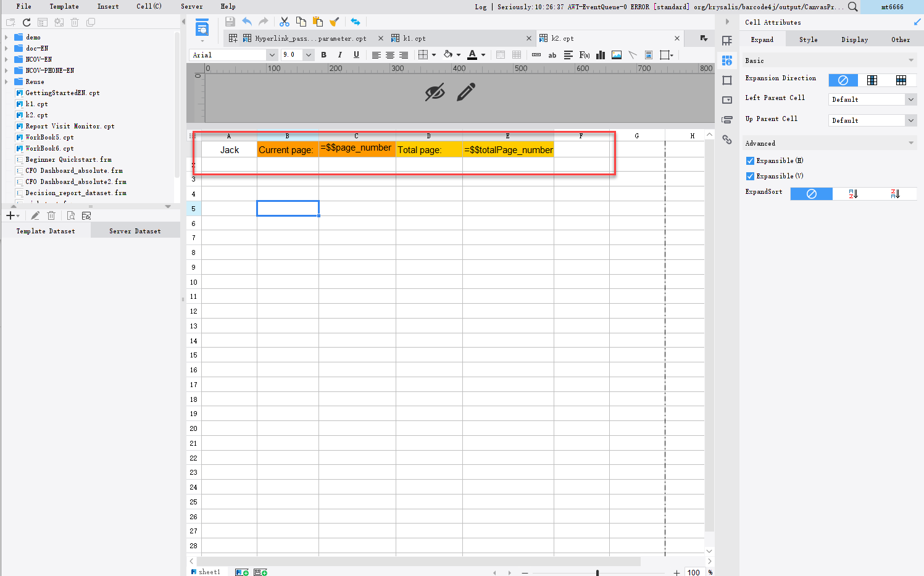
Task: Add a new sheet at the bottom
Action: (x=241, y=571)
